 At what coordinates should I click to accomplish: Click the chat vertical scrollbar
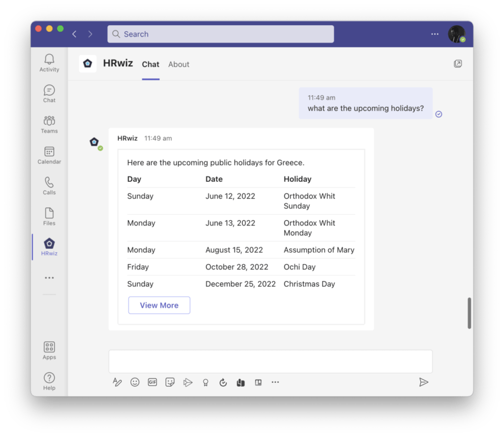469,313
